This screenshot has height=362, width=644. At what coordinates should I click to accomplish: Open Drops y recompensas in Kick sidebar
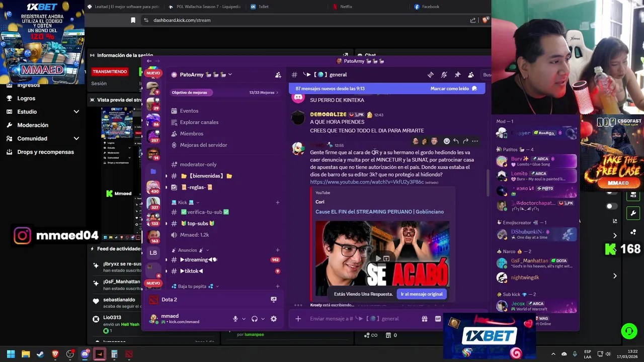(x=45, y=152)
